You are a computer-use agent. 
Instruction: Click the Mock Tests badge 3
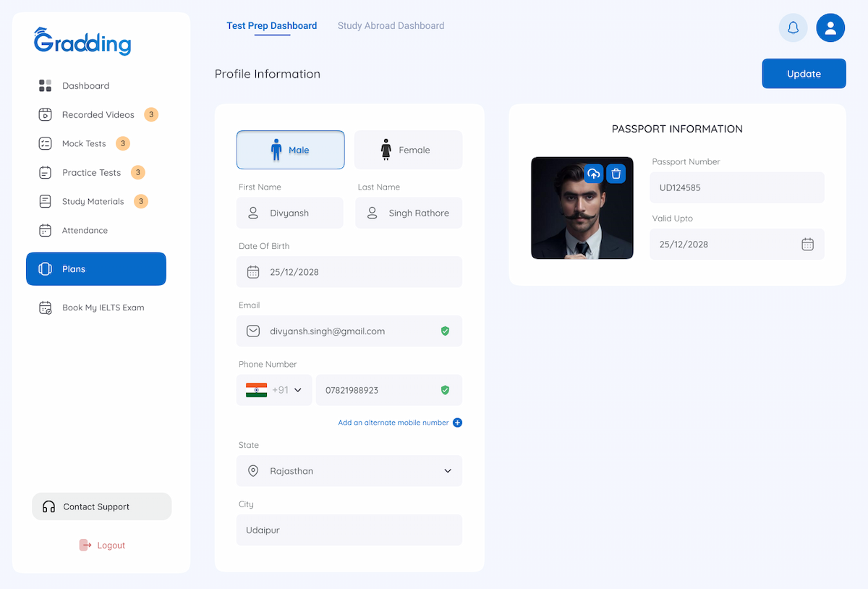pyautogui.click(x=123, y=143)
